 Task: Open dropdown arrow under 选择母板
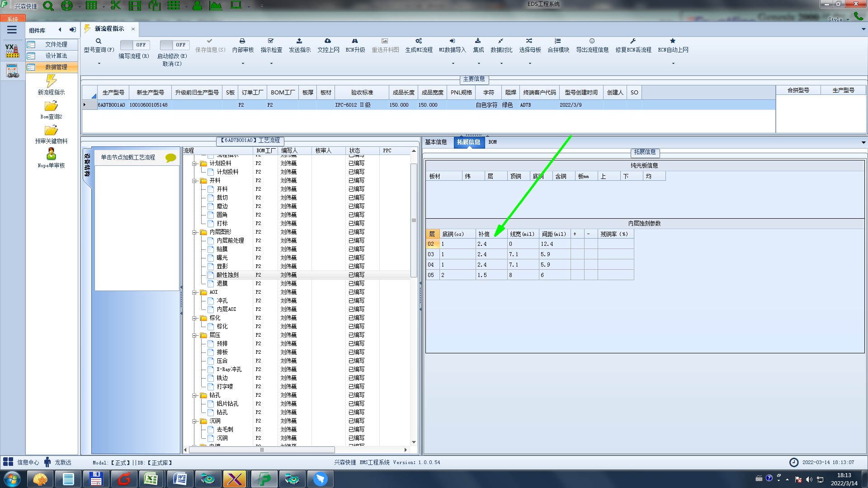click(x=530, y=64)
